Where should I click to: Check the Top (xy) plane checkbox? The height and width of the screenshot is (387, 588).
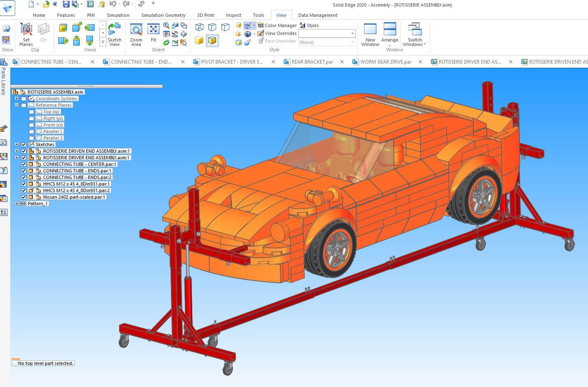[31, 112]
